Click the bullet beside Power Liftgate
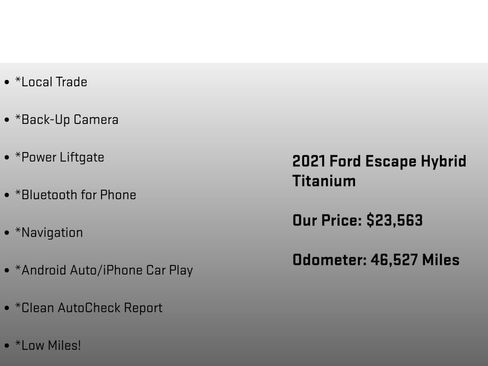488x366 pixels. 7,157
